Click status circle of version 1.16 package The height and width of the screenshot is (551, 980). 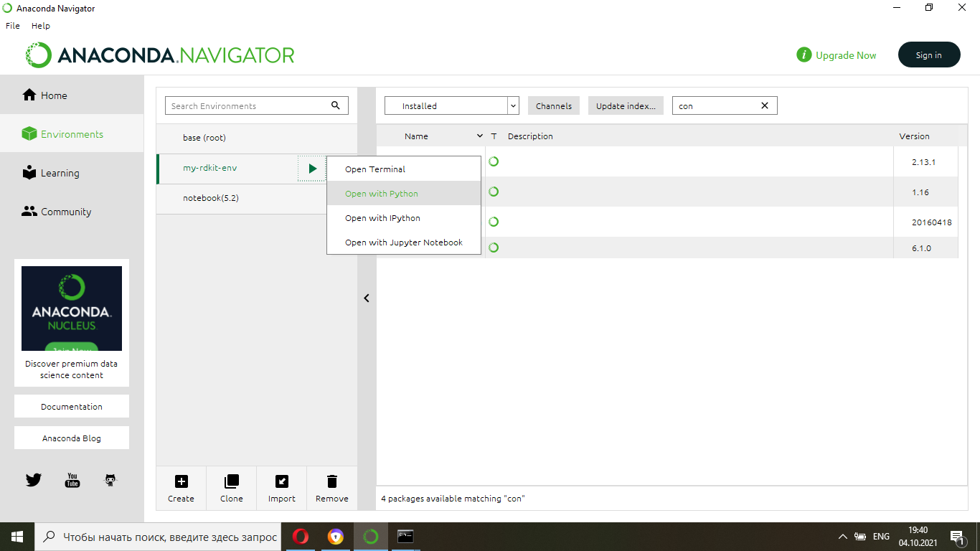click(x=494, y=192)
